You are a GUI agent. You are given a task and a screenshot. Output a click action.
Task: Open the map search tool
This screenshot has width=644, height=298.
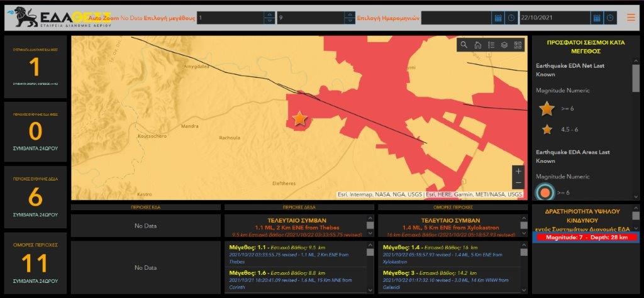point(464,45)
